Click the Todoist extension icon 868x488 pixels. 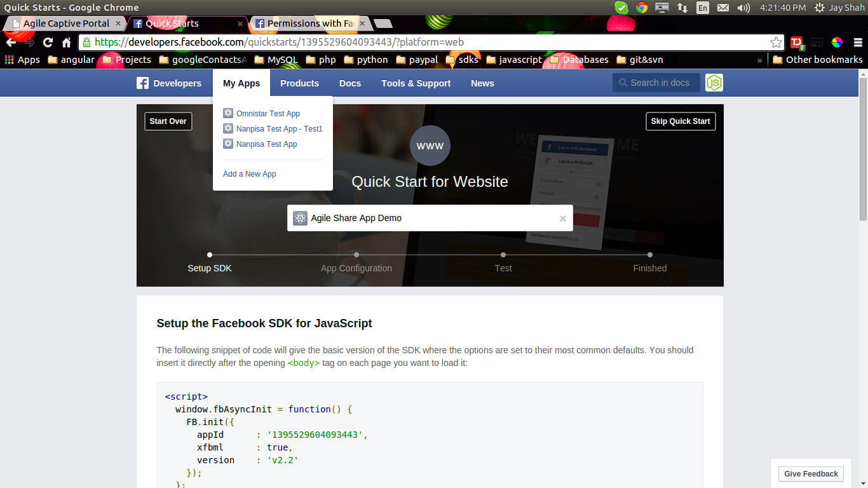pyautogui.click(x=797, y=43)
